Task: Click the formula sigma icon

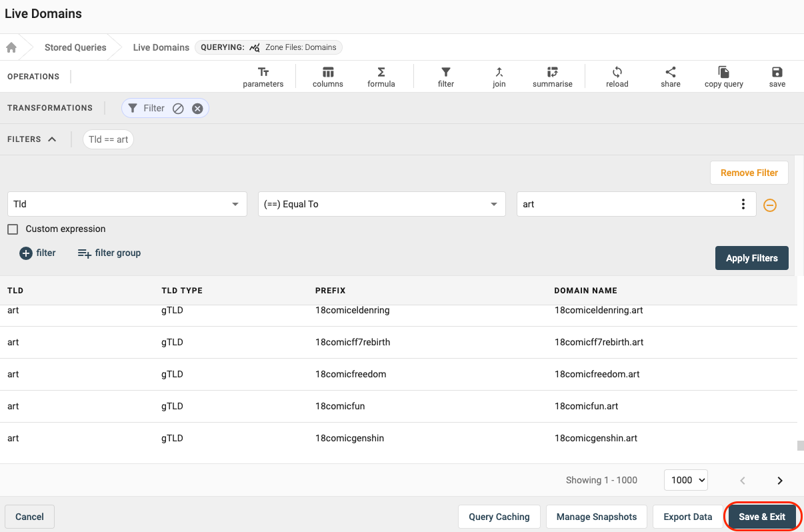Action: point(381,72)
